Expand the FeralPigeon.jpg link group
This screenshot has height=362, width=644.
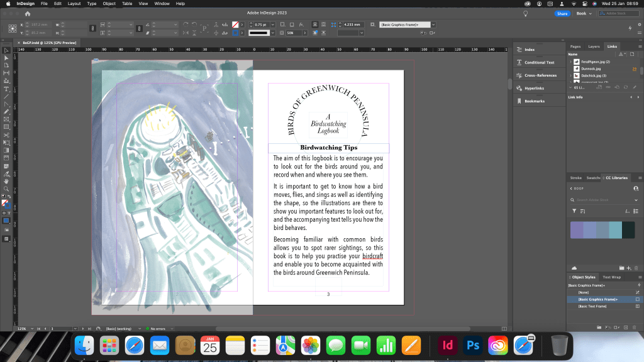pyautogui.click(x=570, y=62)
